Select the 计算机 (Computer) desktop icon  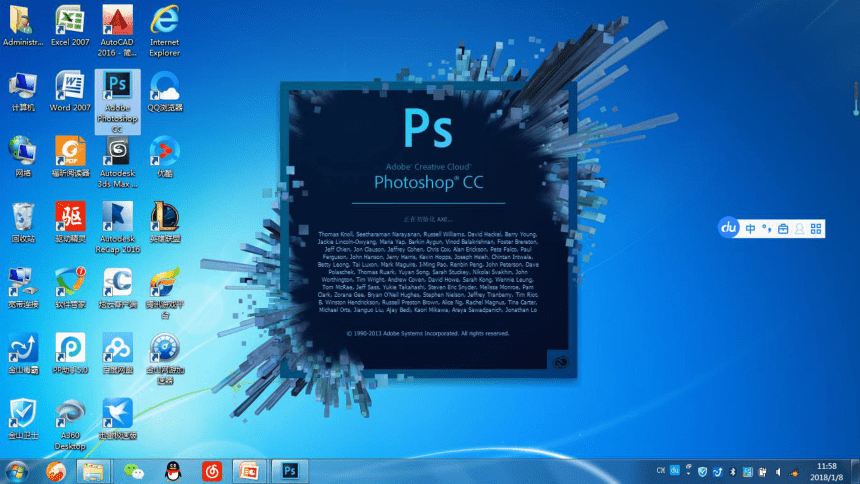(22, 92)
